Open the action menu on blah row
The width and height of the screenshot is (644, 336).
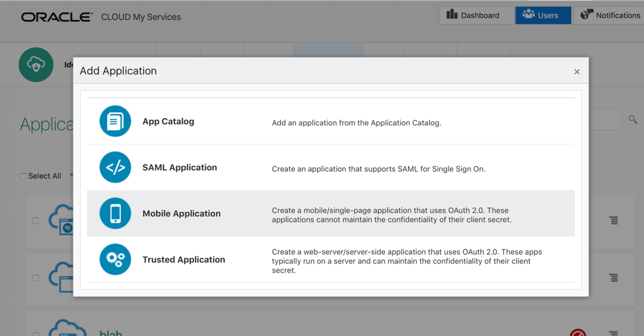tap(614, 333)
